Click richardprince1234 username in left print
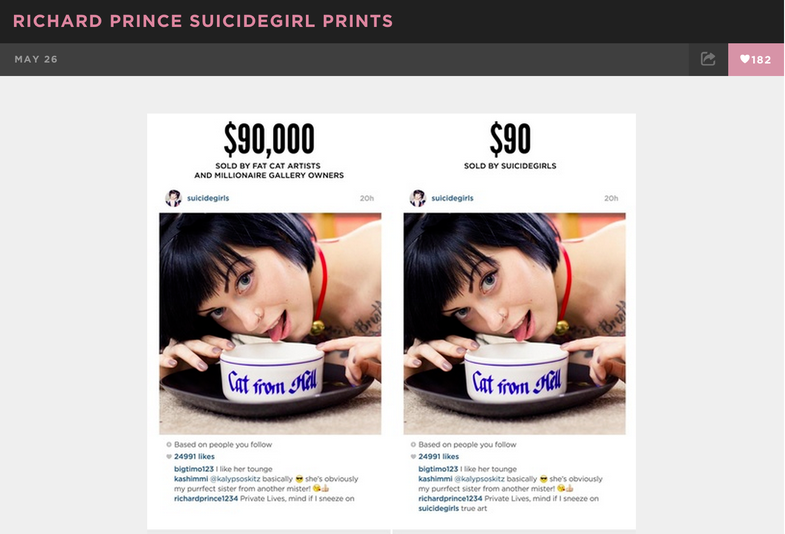The width and height of the screenshot is (785, 534). pyautogui.click(x=206, y=498)
